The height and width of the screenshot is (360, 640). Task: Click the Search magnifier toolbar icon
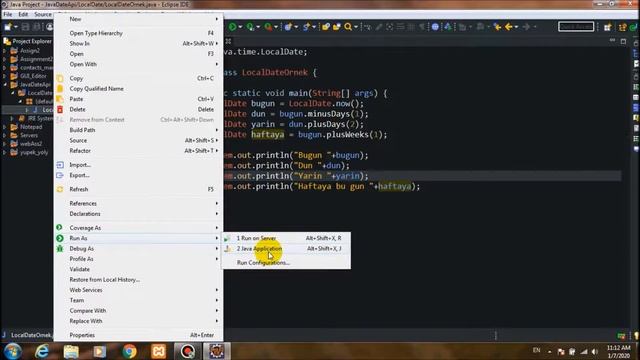tap(348, 27)
